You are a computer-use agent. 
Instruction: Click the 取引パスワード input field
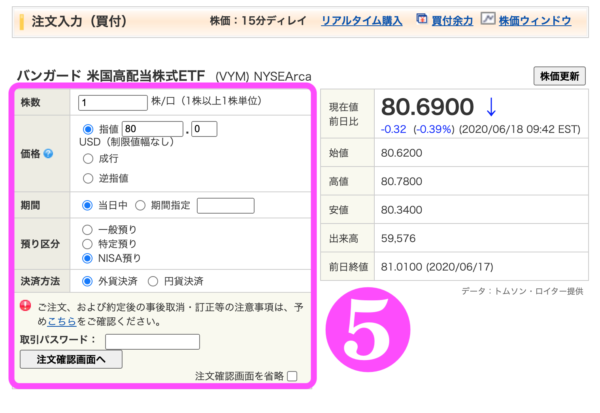tap(152, 341)
